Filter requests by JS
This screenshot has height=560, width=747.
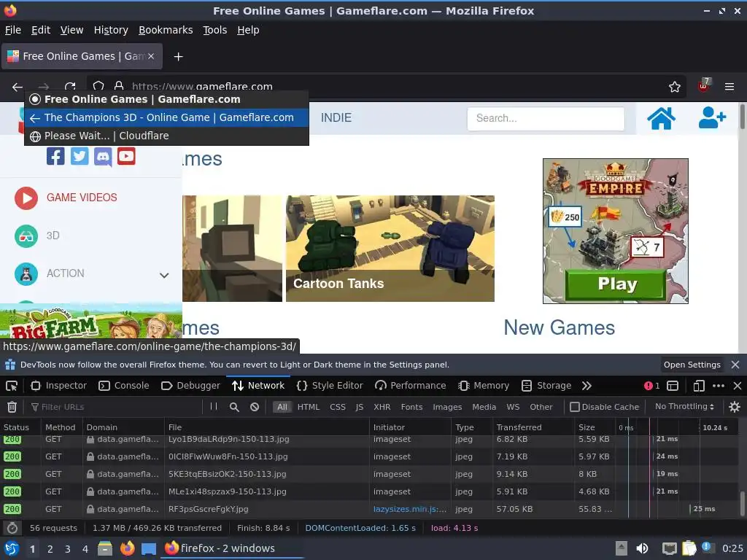[359, 407]
